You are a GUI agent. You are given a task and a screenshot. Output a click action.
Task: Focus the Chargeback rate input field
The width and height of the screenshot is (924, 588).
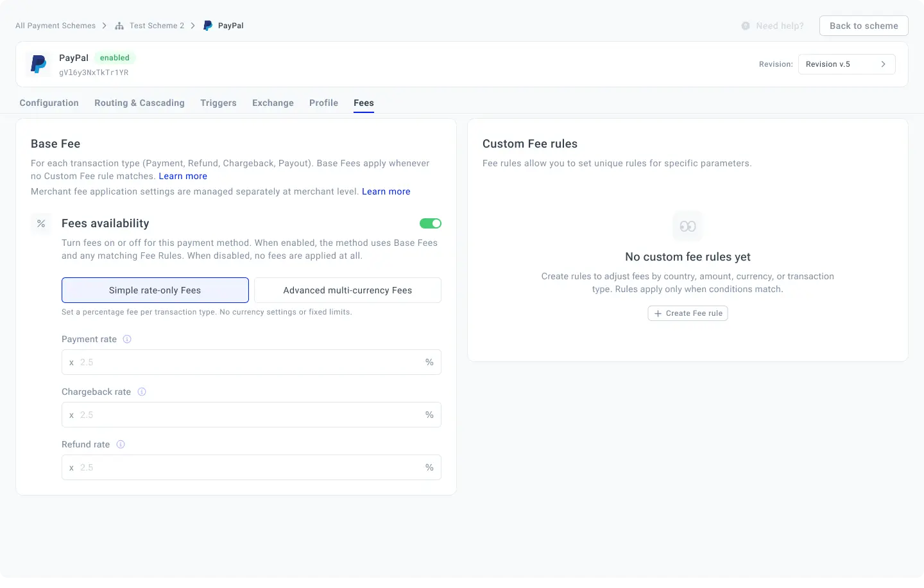tap(252, 415)
